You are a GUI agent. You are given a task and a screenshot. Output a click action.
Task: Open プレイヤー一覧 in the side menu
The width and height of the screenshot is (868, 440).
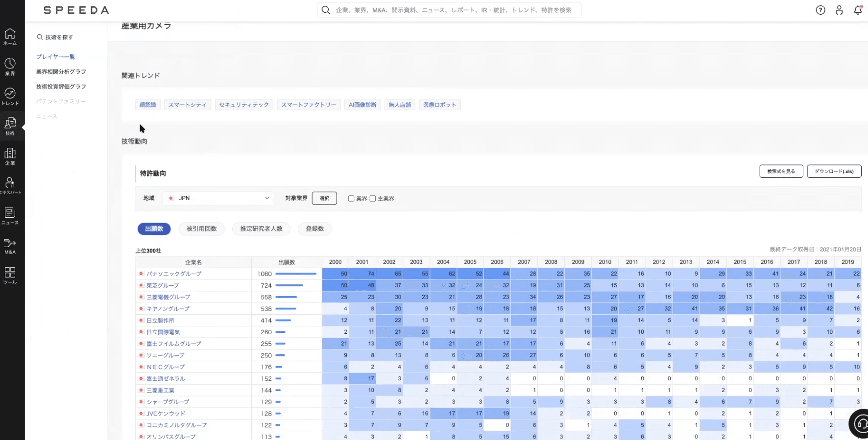tap(55, 57)
